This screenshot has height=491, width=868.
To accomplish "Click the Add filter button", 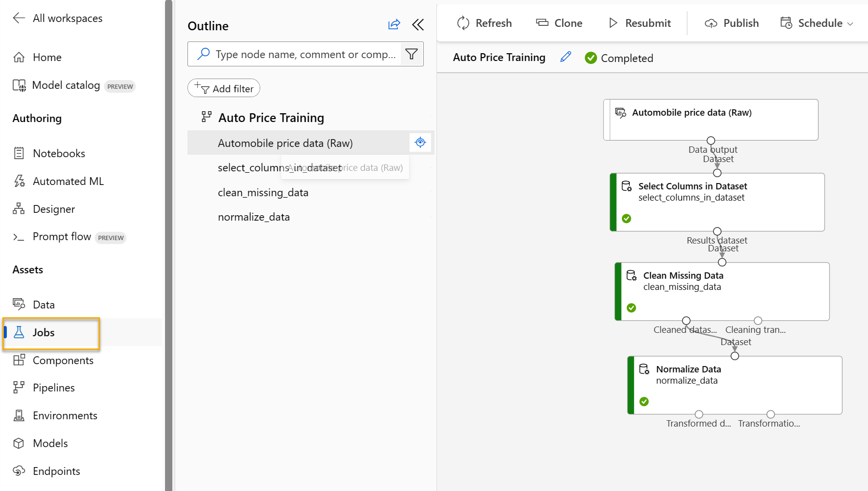I will pyautogui.click(x=224, y=88).
